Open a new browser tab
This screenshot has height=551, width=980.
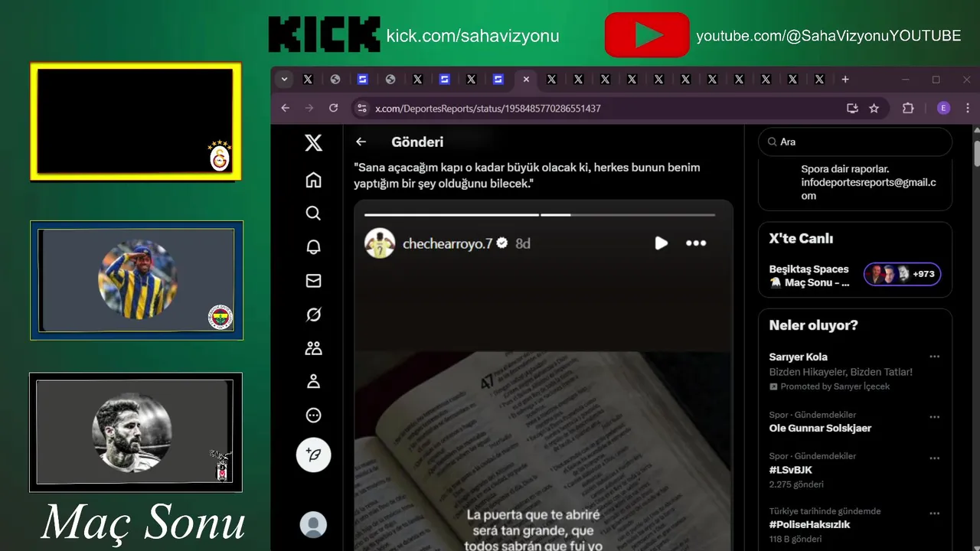click(x=845, y=79)
